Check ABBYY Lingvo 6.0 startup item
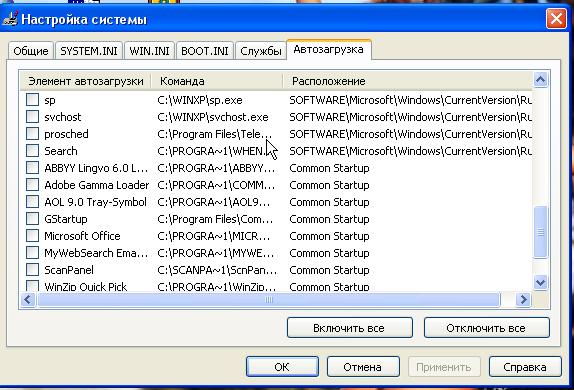 33,168
